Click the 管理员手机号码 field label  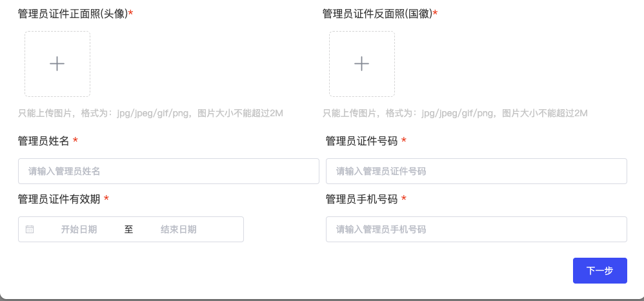click(361, 200)
